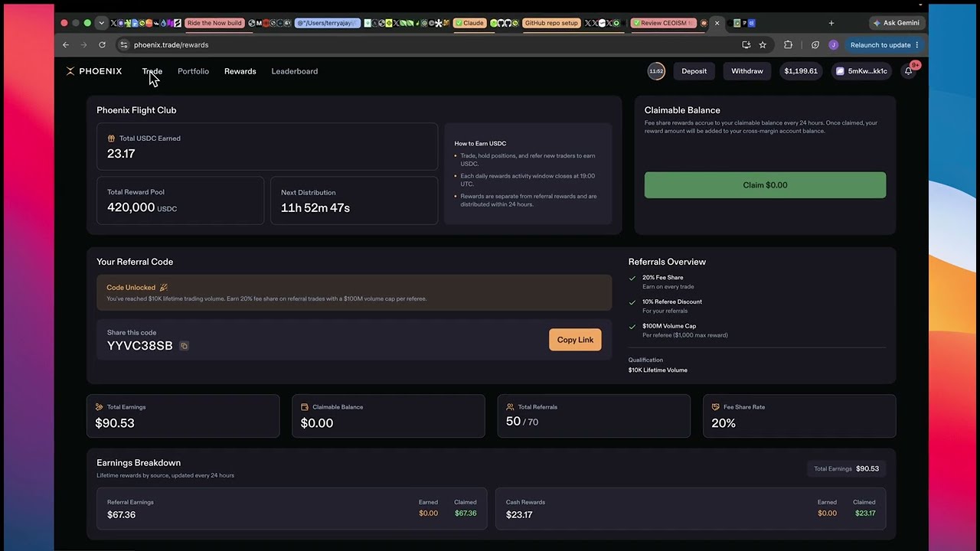Click the Total Referrals people icon
980x551 pixels.
click(x=510, y=407)
